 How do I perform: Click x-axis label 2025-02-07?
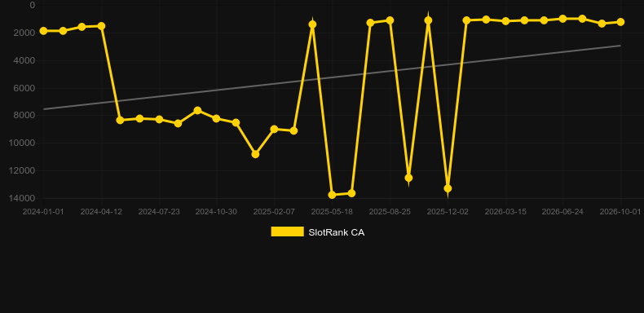[274, 212]
